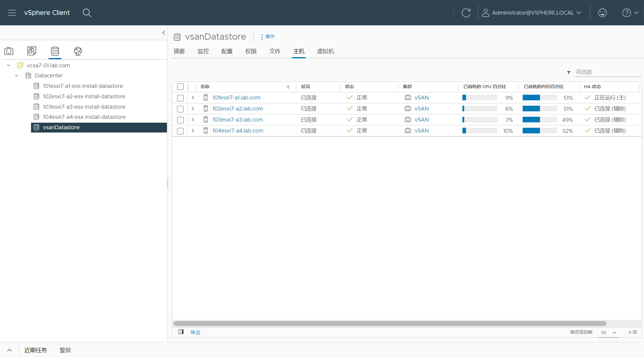Check the 103esxi7-a3.lab.com row checkbox
The image size is (644, 357).
(180, 120)
